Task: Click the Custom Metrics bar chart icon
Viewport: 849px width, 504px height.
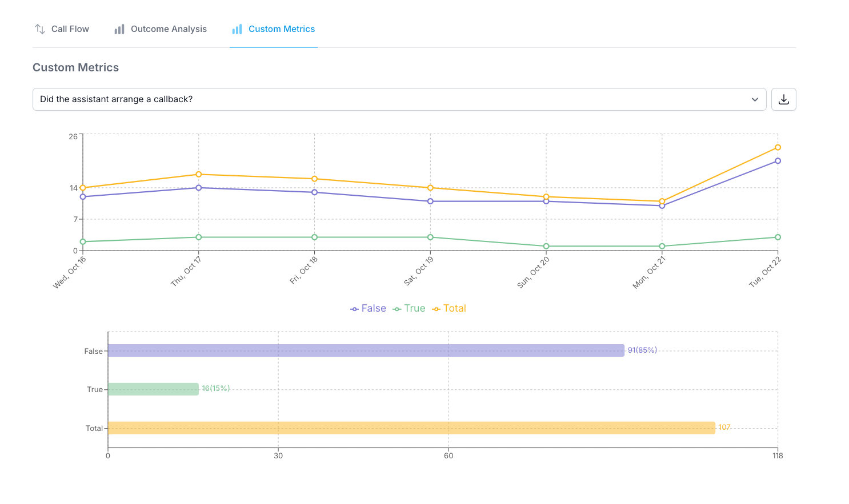Action: (237, 29)
